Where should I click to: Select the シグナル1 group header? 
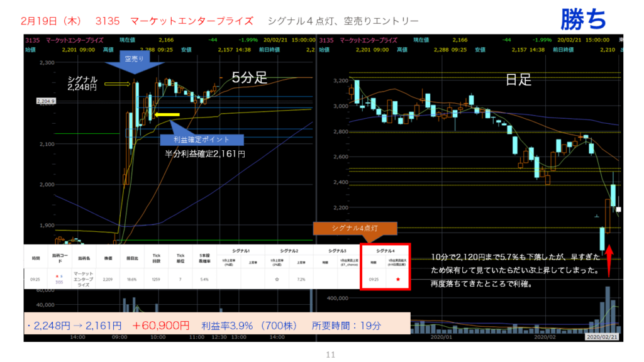click(x=241, y=250)
